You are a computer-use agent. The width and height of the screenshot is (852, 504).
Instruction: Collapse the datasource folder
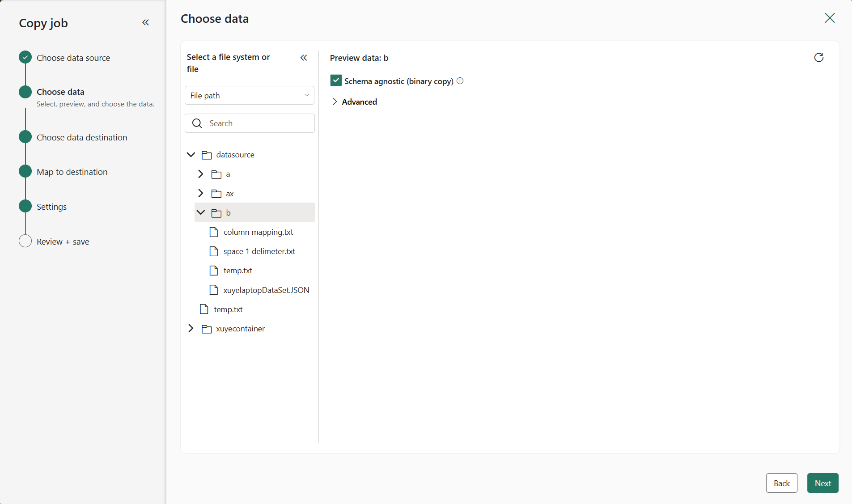(191, 154)
